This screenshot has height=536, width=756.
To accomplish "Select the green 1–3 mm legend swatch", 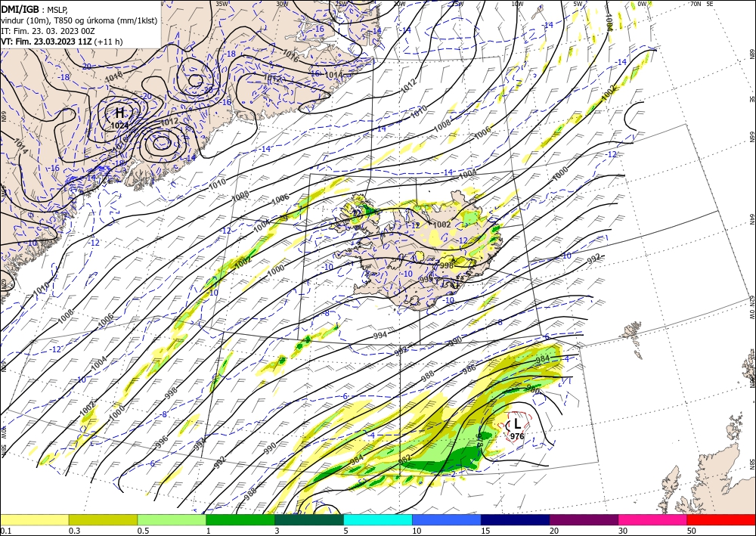I will [x=240, y=520].
